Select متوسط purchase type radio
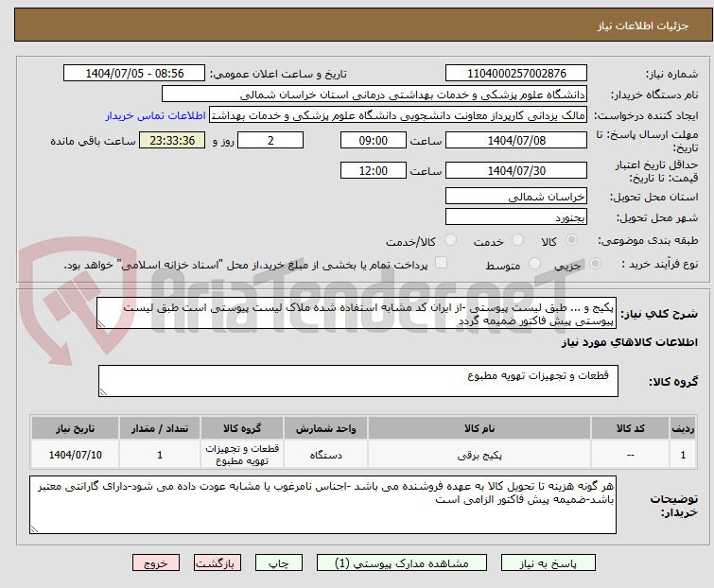Image resolution: width=714 pixels, height=588 pixels. pos(535,266)
